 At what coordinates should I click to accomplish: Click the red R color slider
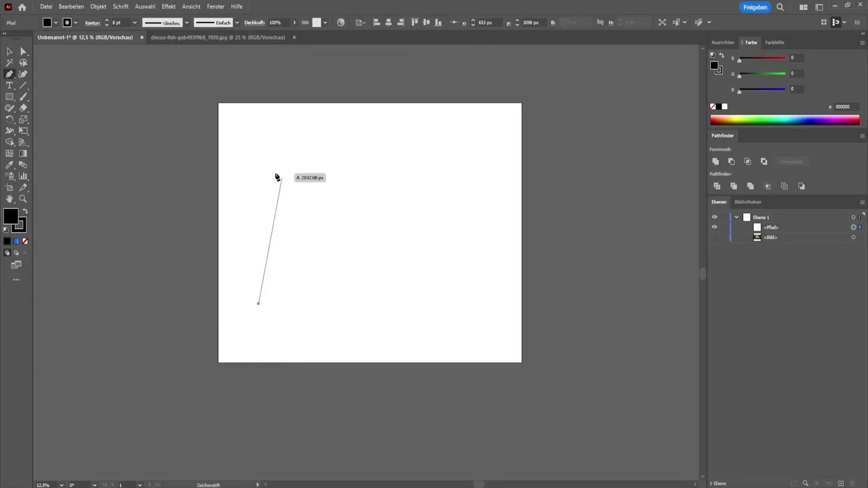pyautogui.click(x=762, y=58)
